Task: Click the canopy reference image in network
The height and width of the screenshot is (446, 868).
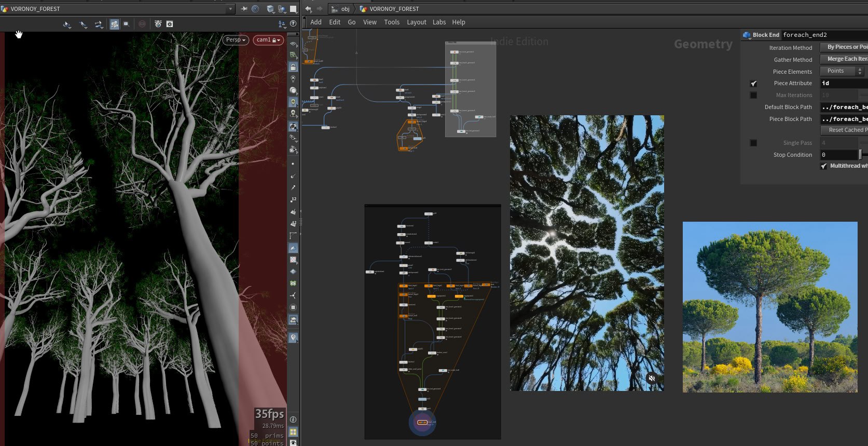Action: coord(587,253)
